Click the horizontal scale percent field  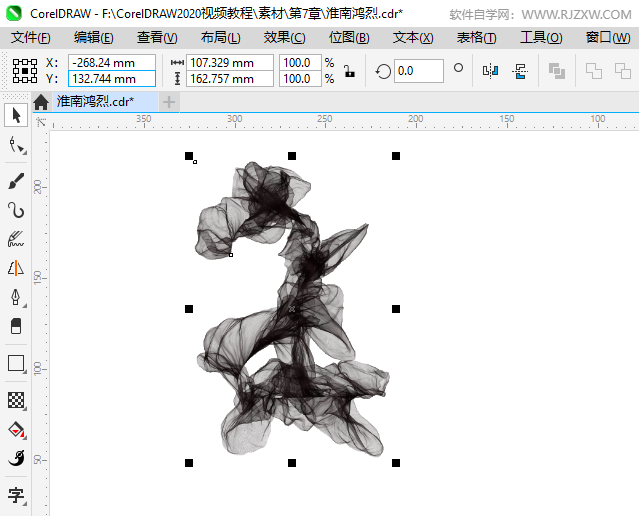[300, 63]
